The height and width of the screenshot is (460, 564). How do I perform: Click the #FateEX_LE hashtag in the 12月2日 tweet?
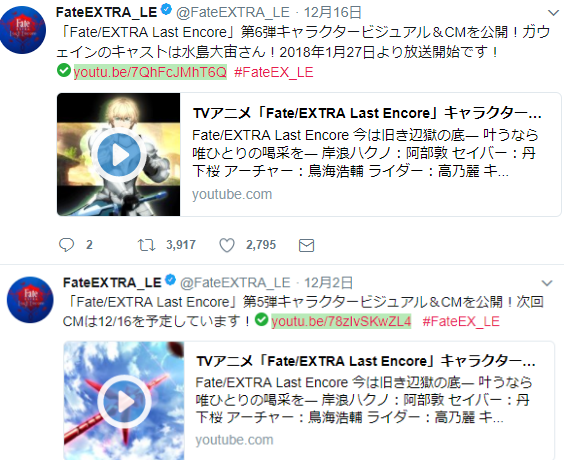461,321
